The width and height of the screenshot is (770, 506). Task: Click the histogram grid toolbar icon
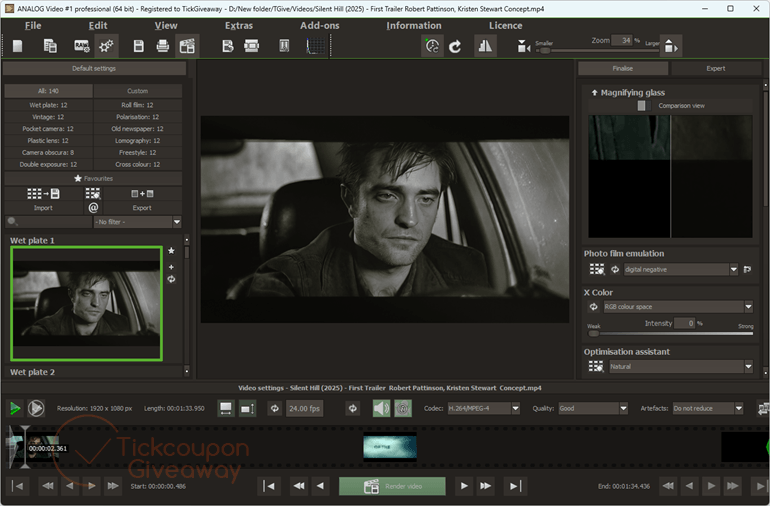click(315, 46)
